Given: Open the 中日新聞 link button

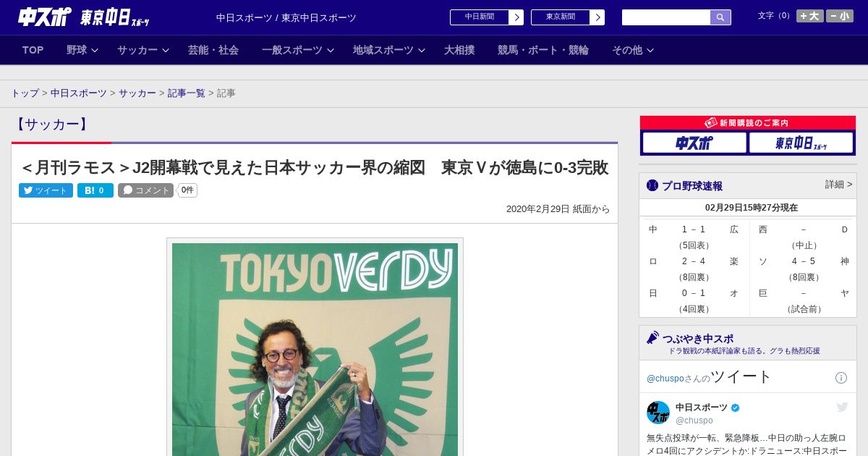Looking at the screenshot, I should (x=487, y=17).
